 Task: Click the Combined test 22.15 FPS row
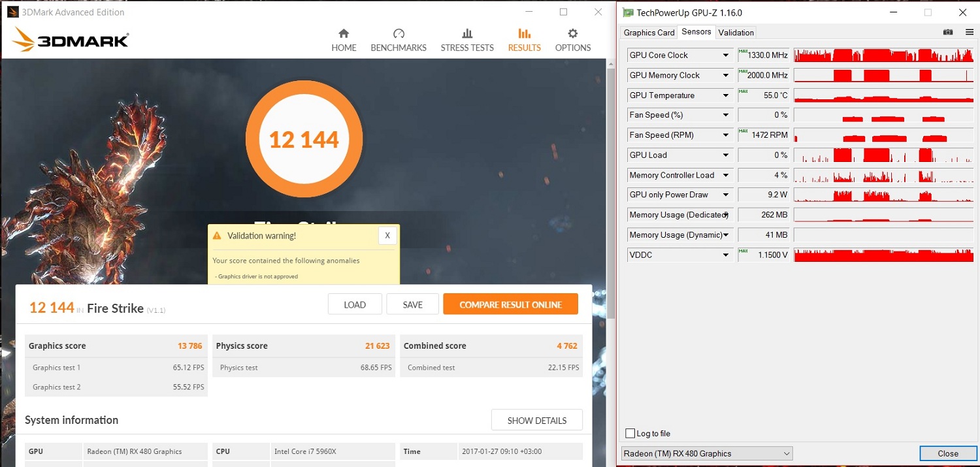coord(491,368)
